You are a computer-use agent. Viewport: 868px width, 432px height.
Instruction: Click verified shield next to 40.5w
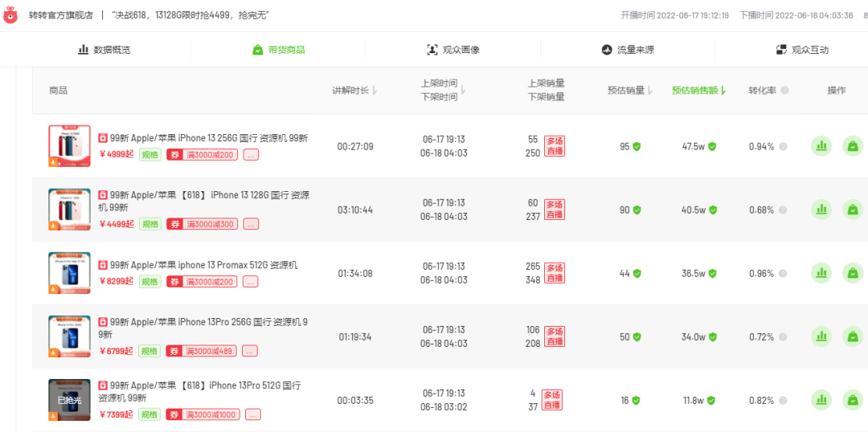(713, 210)
